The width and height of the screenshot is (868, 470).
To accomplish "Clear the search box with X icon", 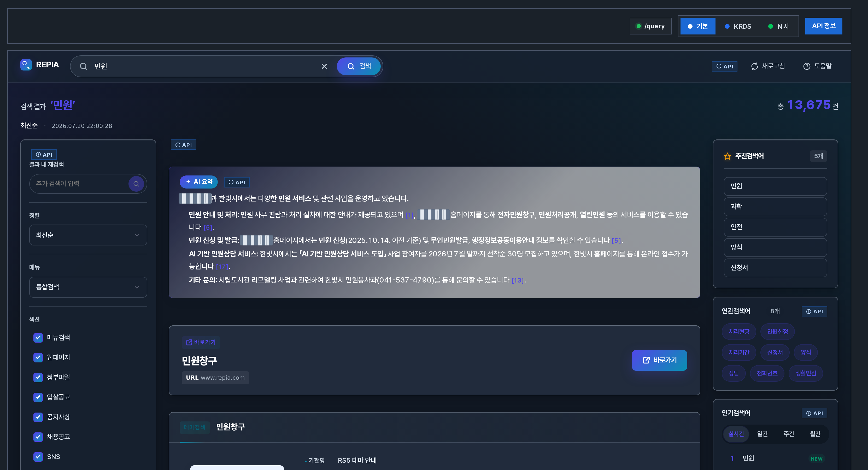I will click(x=324, y=66).
